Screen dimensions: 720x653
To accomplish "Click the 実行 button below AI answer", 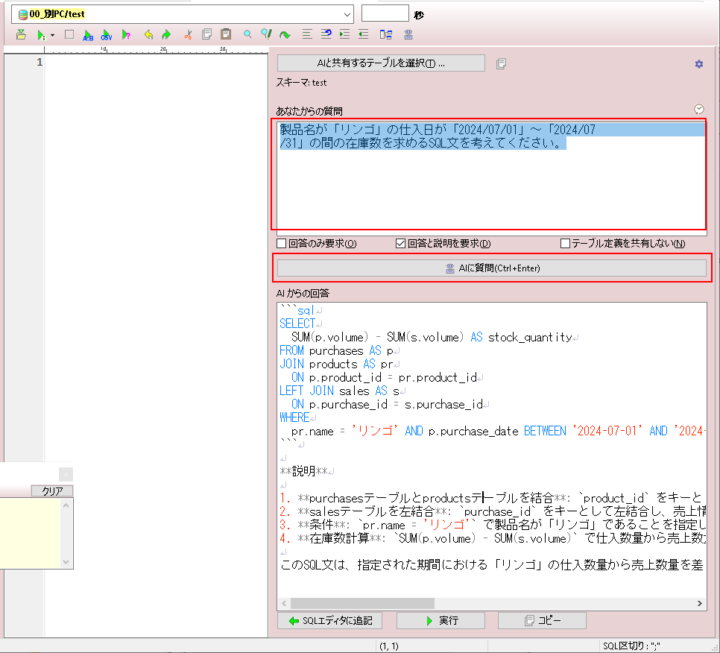I will [441, 621].
